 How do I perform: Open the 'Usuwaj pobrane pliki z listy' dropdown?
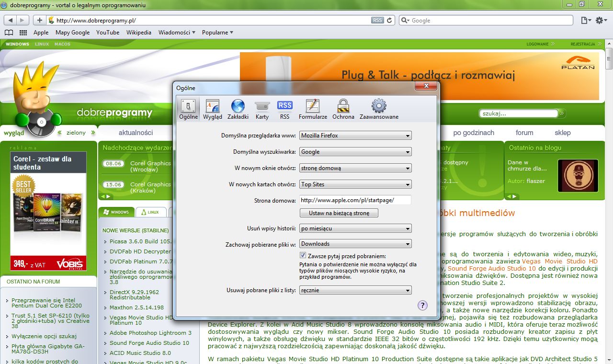tap(355, 290)
